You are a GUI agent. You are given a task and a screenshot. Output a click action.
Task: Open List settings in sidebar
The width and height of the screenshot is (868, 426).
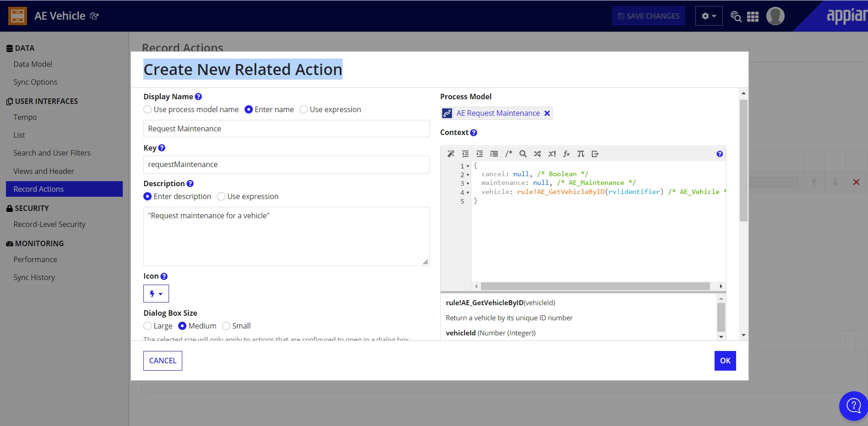point(19,135)
